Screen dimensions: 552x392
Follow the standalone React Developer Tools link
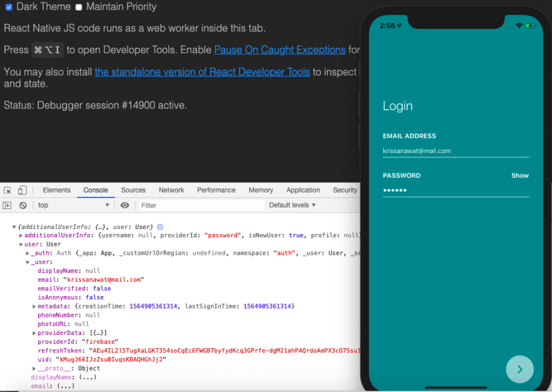coord(202,72)
